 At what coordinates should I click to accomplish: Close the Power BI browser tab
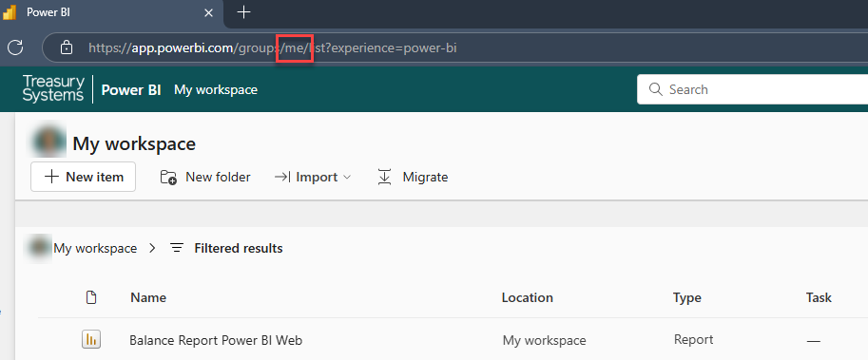(209, 12)
